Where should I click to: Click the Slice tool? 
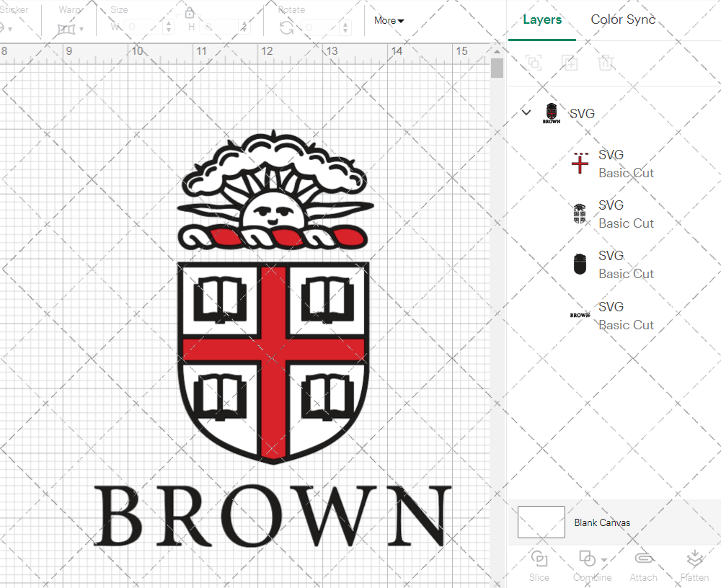click(x=539, y=563)
